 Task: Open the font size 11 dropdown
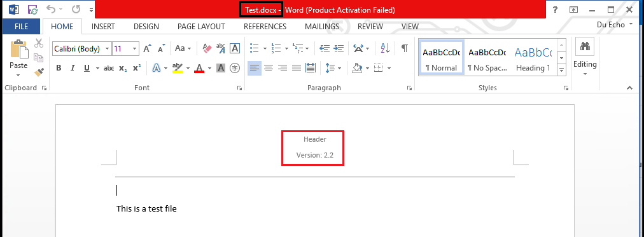click(135, 49)
